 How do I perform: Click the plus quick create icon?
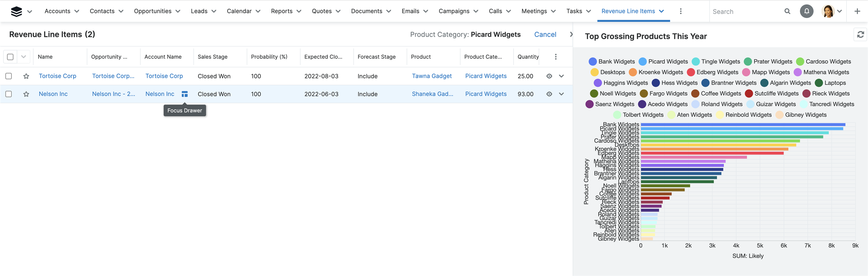tap(857, 11)
